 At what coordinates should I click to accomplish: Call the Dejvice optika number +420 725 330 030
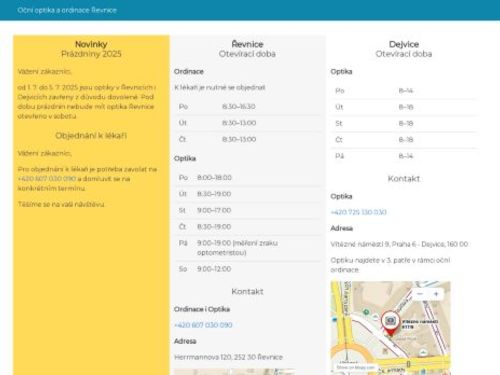click(358, 212)
